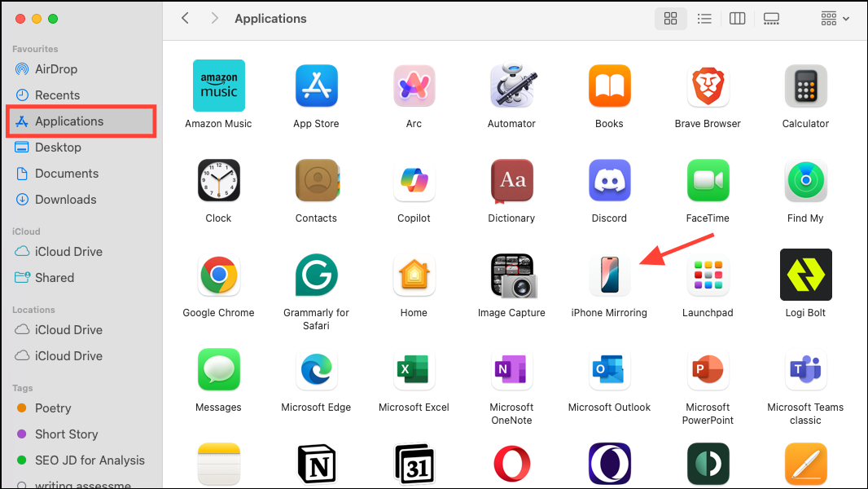This screenshot has height=489, width=868.
Task: Open iCloud Drive under iCloud section
Action: (81, 251)
